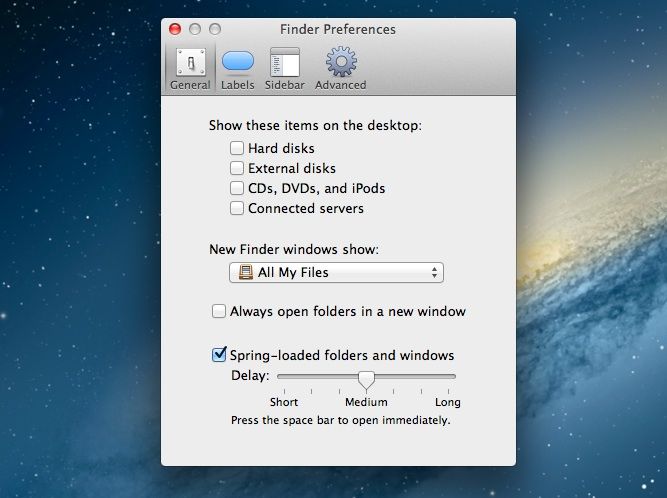Viewport: 667px width, 498px height.
Task: Tick Always open folders in new window
Action: click(x=219, y=311)
